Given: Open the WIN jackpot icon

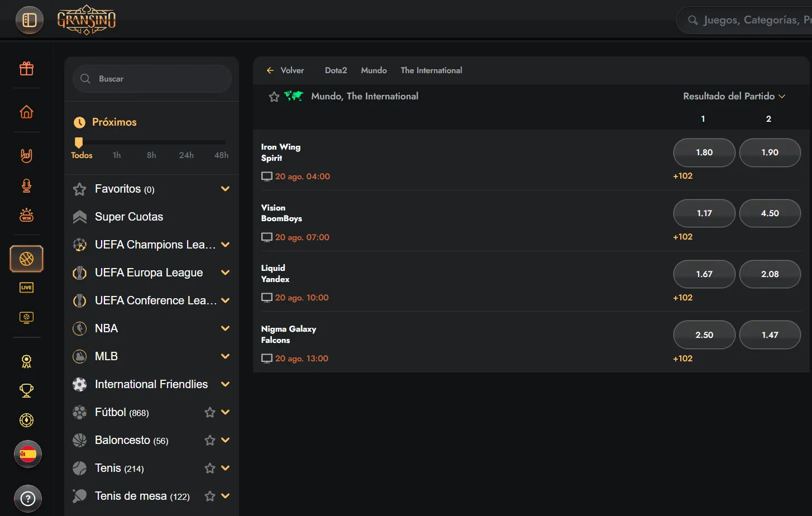Looking at the screenshot, I should click(26, 215).
